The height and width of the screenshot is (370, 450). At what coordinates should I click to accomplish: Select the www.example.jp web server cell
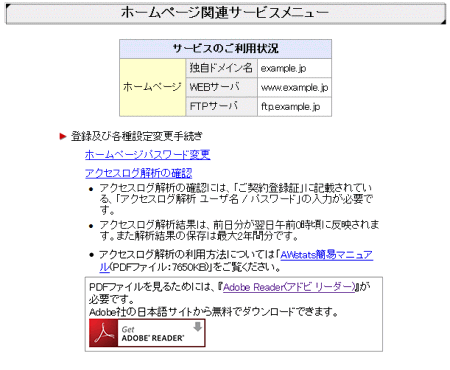click(294, 88)
